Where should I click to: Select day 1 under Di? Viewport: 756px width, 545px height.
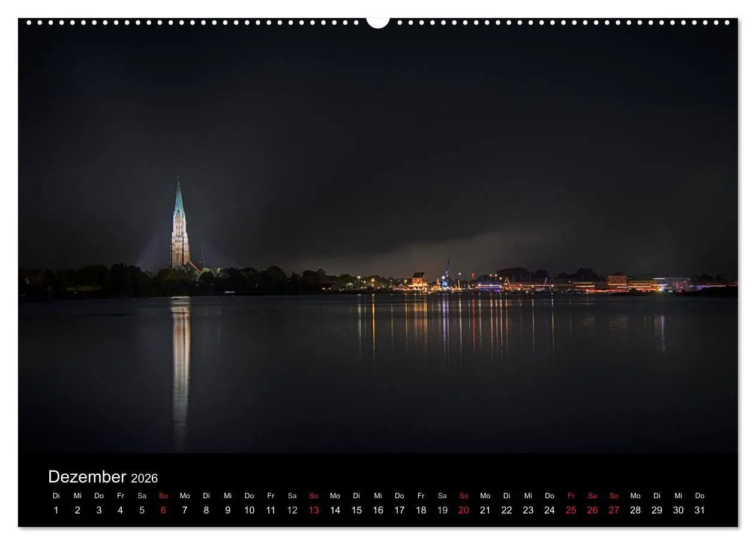[x=56, y=510]
